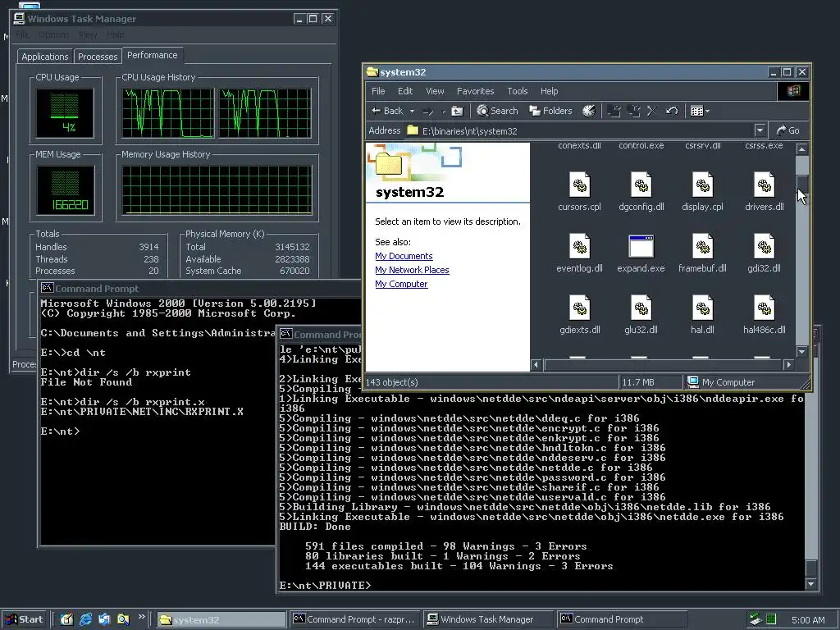Click the first Quick Launch desktop icon
Viewport: 840px width, 630px height.
[x=66, y=619]
